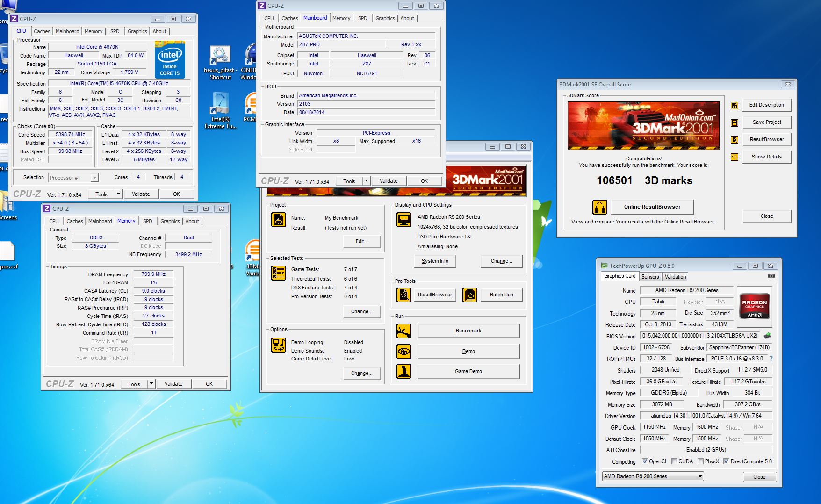Click the Save Project floppy icon
The width and height of the screenshot is (821, 504).
pyautogui.click(x=735, y=122)
